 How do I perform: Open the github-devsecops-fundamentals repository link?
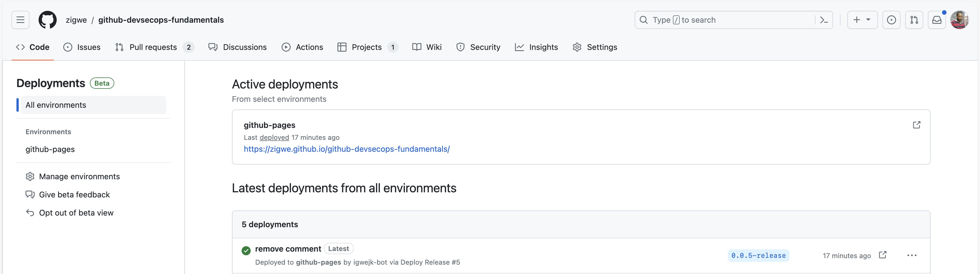click(161, 20)
